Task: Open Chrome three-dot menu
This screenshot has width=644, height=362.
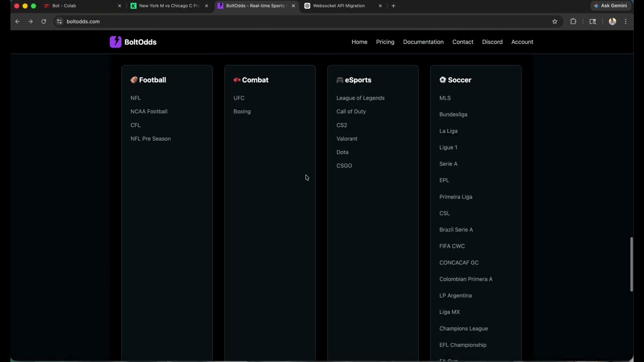Action: (625, 22)
